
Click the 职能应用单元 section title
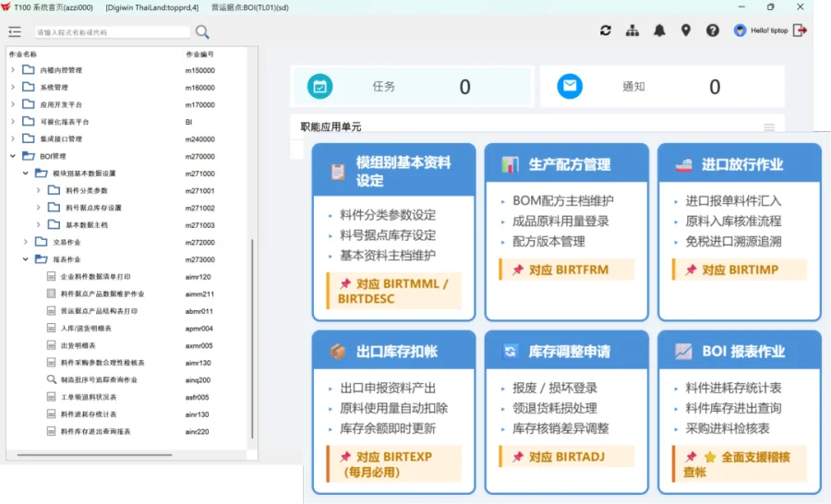point(331,126)
